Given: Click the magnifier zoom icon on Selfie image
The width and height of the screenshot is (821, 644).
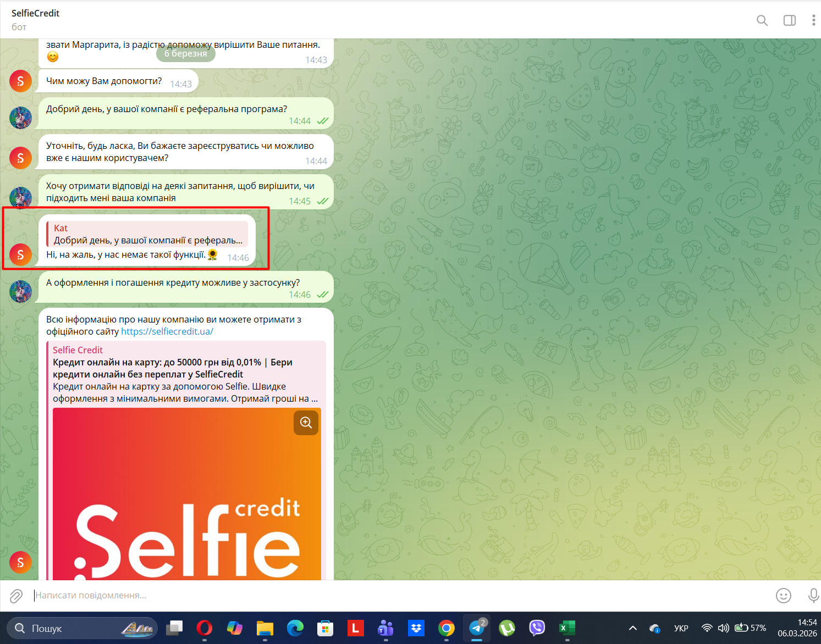Looking at the screenshot, I should click(306, 423).
